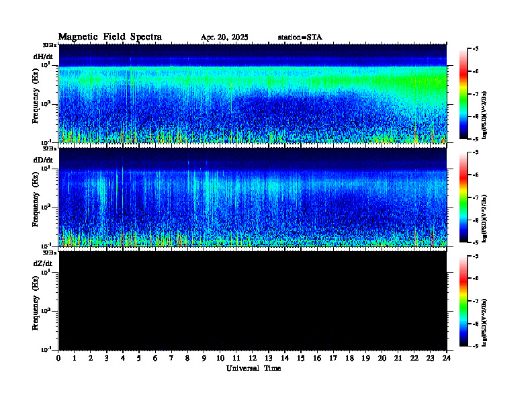Click hour 17 on the Universal Time axis

pos(333,358)
